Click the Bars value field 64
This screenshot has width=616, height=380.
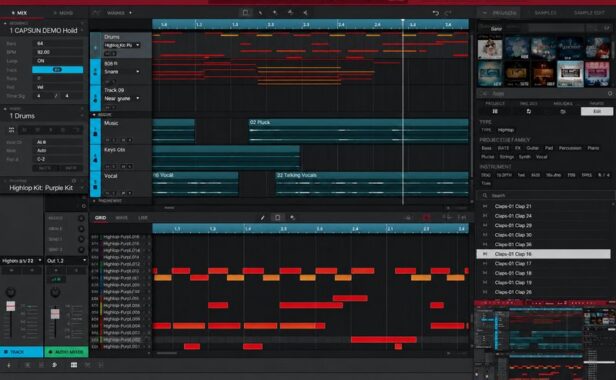tap(57, 44)
